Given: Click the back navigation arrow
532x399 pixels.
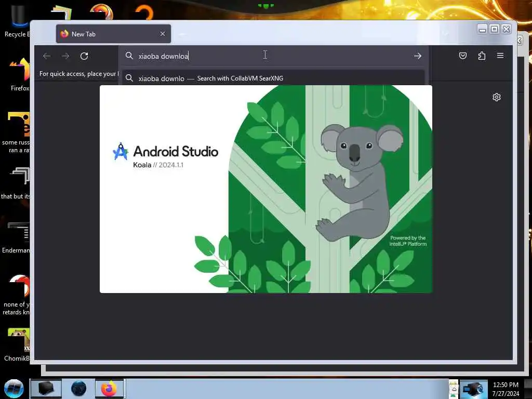Looking at the screenshot, I should (x=47, y=56).
